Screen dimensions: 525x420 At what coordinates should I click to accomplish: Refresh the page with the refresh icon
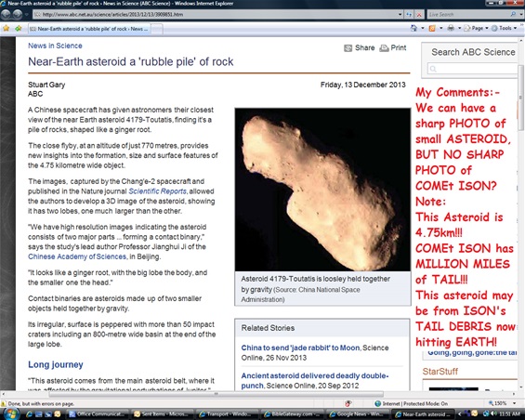tap(409, 14)
